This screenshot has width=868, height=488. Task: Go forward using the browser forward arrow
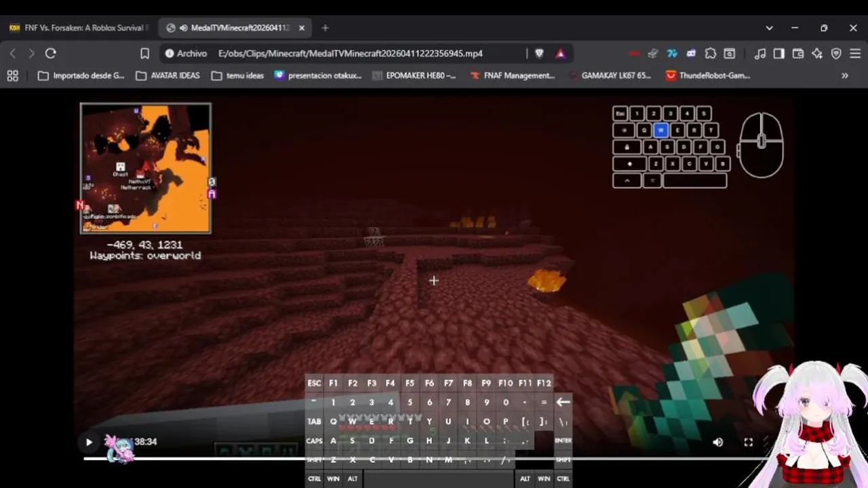31,54
